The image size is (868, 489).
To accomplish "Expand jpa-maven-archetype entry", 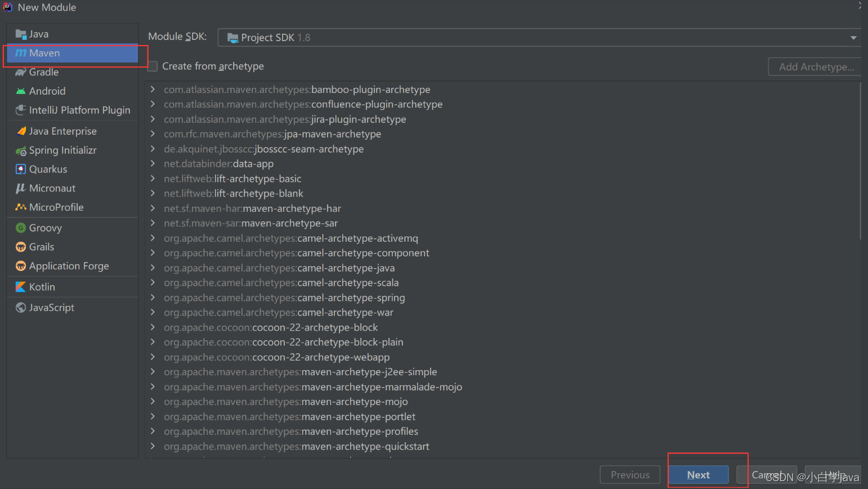I will [x=153, y=134].
